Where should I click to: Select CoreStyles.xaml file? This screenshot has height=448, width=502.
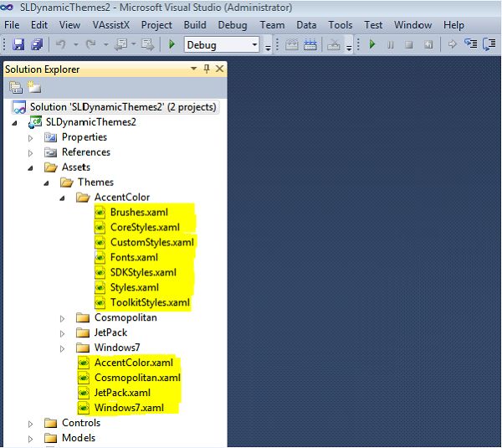pyautogui.click(x=145, y=227)
